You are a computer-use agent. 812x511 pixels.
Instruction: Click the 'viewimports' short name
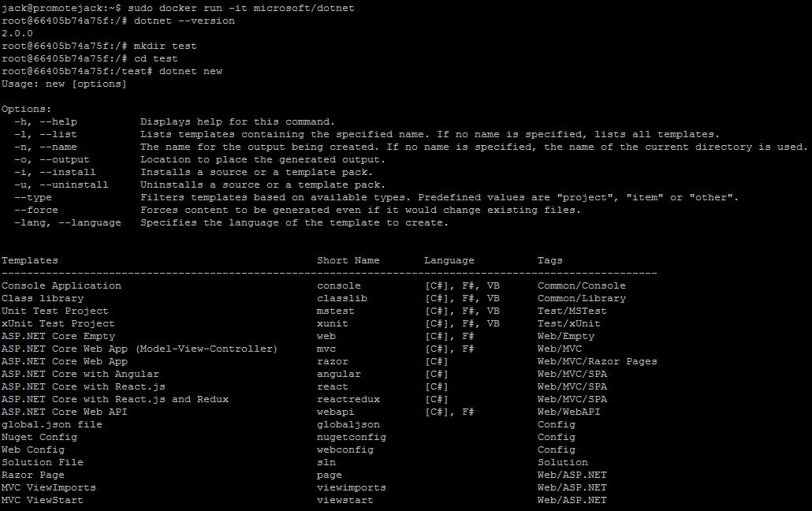(352, 487)
